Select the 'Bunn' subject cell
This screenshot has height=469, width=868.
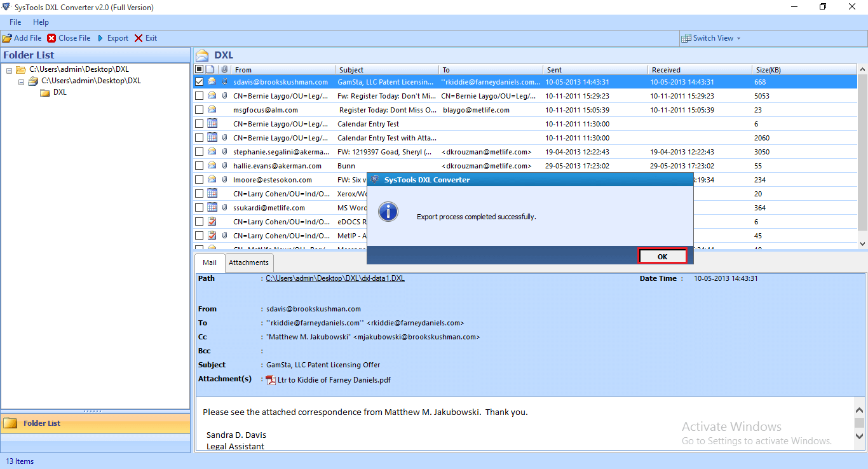pos(346,166)
